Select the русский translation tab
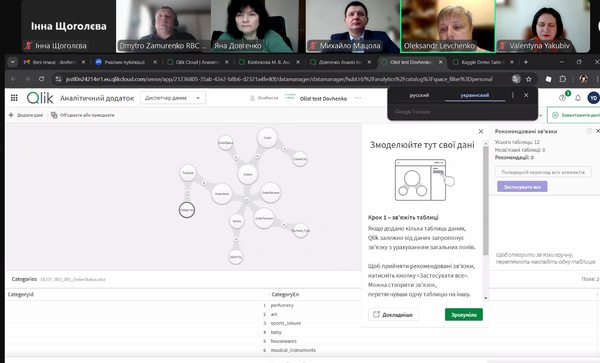Viewport: 600px width, 363px height. (419, 95)
